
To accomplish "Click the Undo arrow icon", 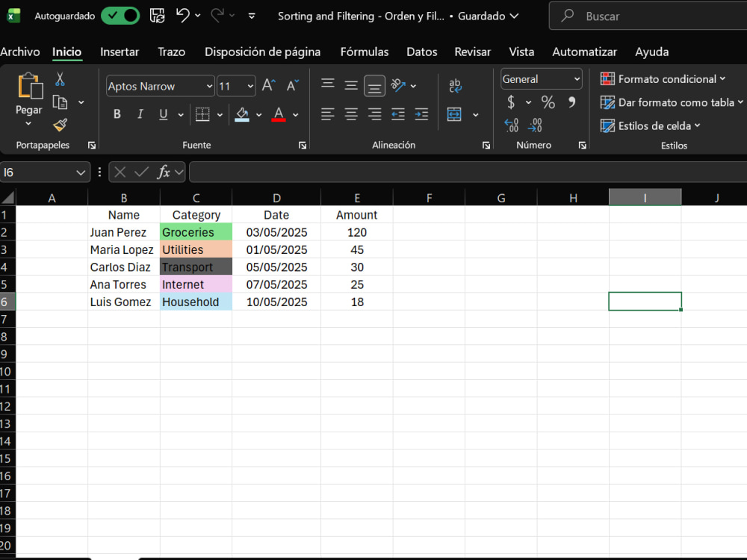I will [x=182, y=16].
